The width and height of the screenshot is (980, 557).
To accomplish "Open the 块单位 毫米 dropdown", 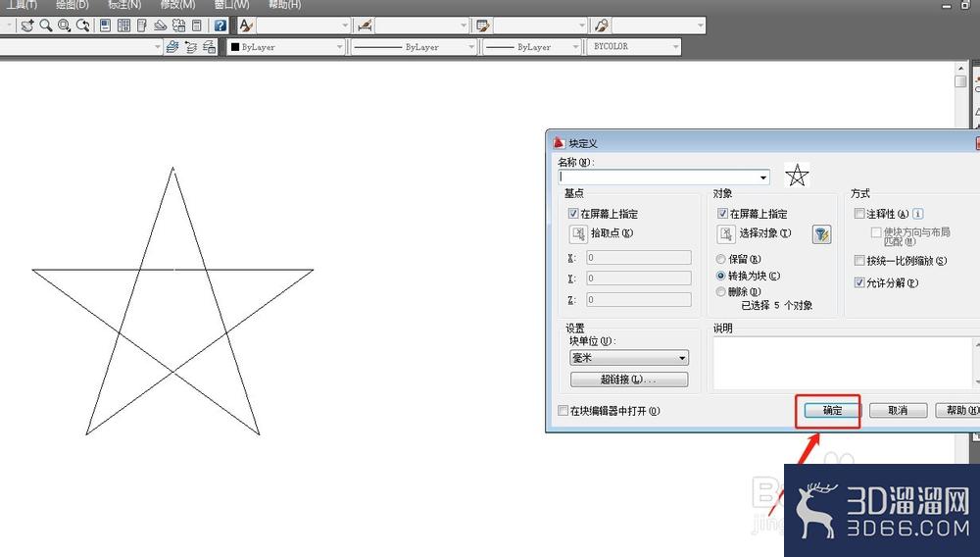I will [629, 358].
